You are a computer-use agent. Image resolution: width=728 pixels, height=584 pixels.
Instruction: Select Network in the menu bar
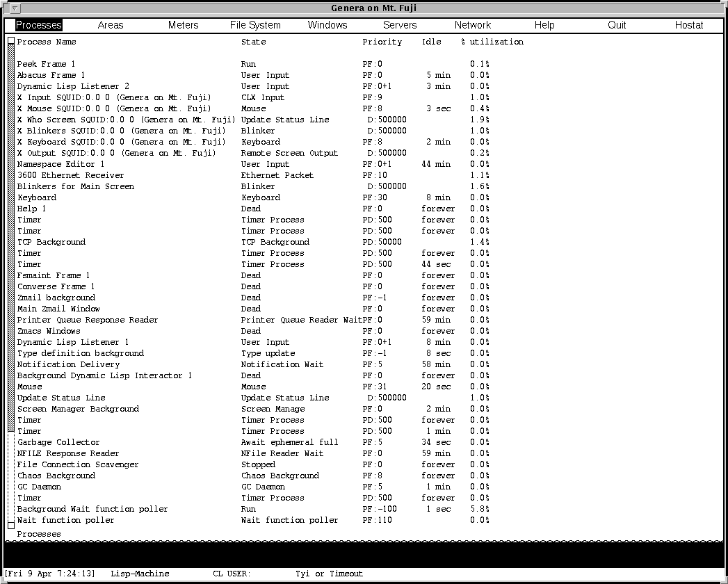coord(473,25)
